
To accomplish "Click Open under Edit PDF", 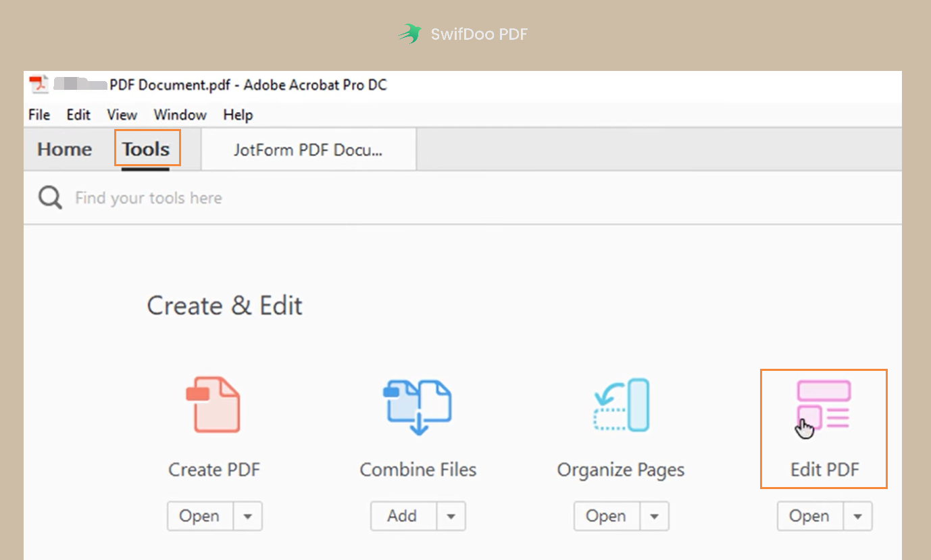I will point(809,515).
